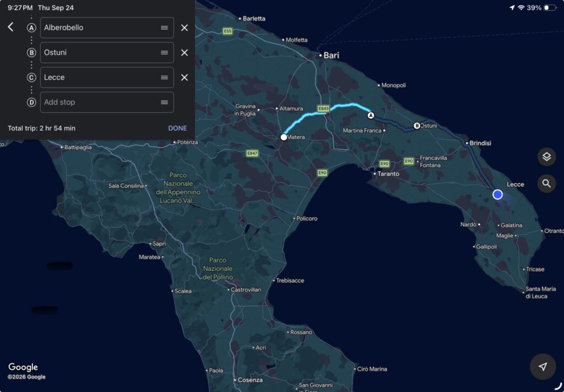The width and height of the screenshot is (564, 392).
Task: Edit the Alberobello stop field
Action: (107, 28)
